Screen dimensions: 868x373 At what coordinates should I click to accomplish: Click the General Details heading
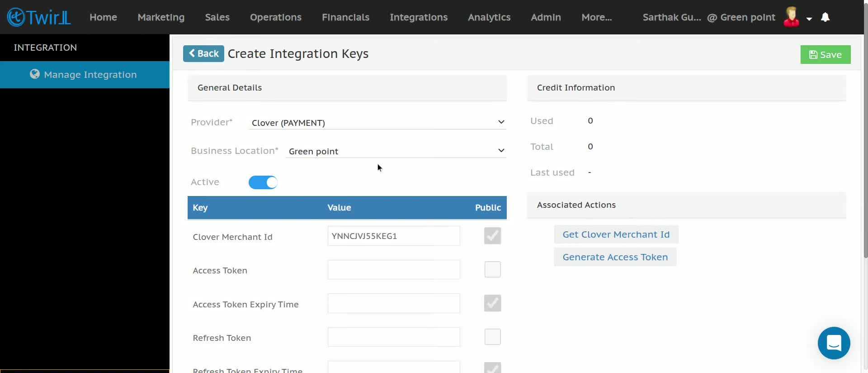(229, 88)
